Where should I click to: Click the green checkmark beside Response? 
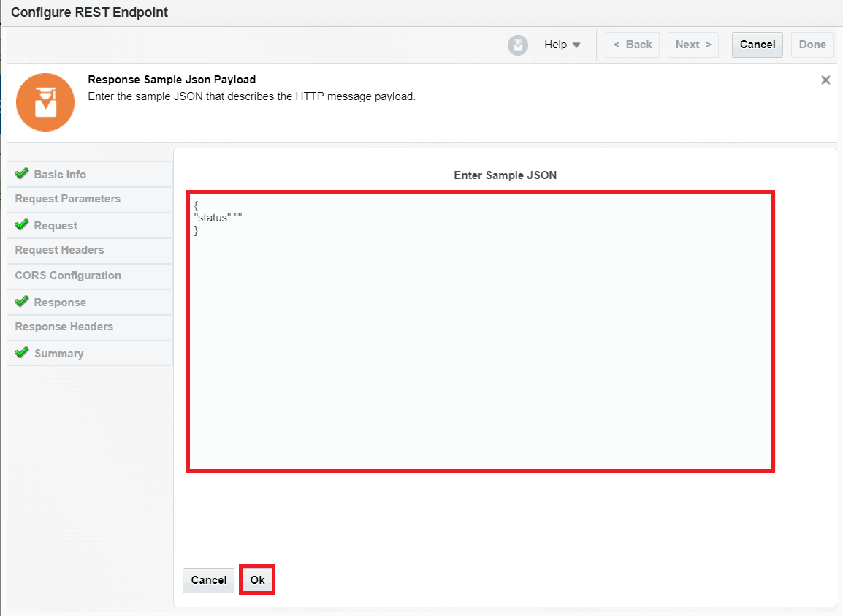click(x=21, y=302)
